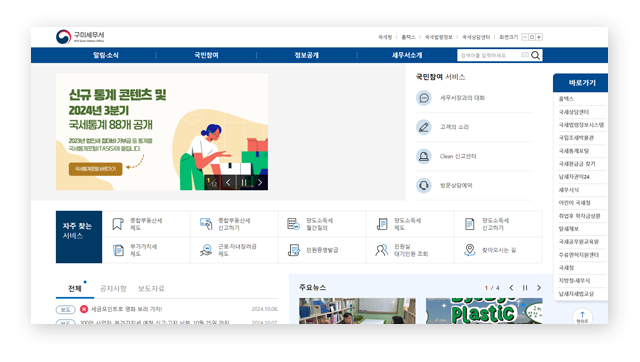
Task: Click the 세무서장과의 대화 text link
Action: tap(462, 98)
